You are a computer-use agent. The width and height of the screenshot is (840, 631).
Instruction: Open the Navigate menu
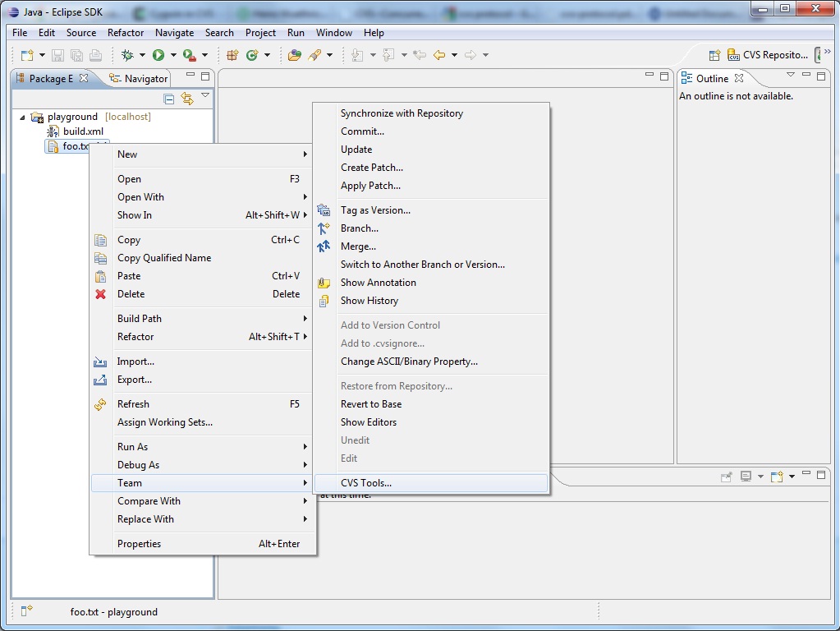[x=174, y=33]
